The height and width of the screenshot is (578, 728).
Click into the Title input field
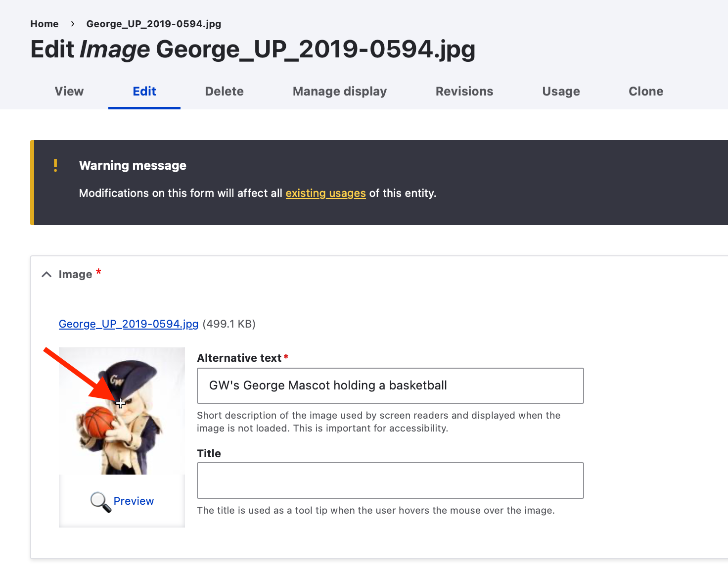(x=390, y=481)
